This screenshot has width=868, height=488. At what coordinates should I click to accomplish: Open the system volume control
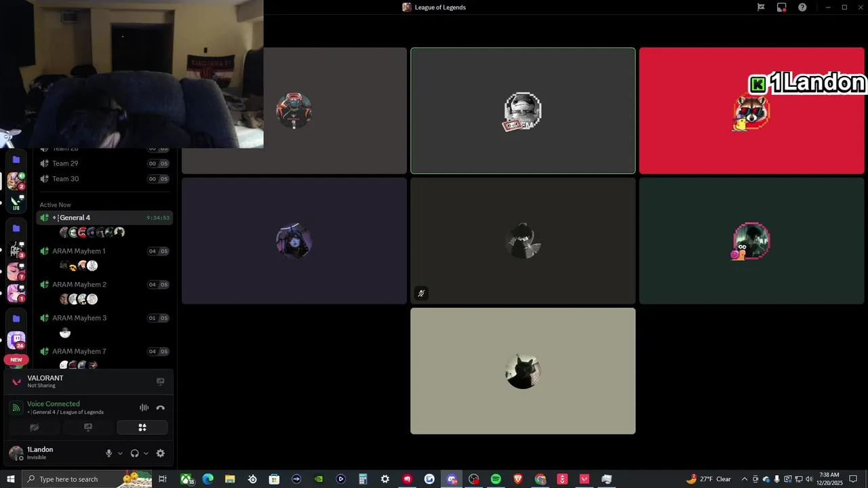(809, 479)
